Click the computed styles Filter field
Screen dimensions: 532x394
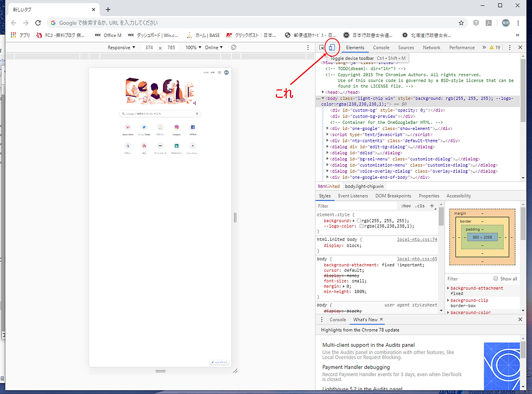tap(468, 278)
